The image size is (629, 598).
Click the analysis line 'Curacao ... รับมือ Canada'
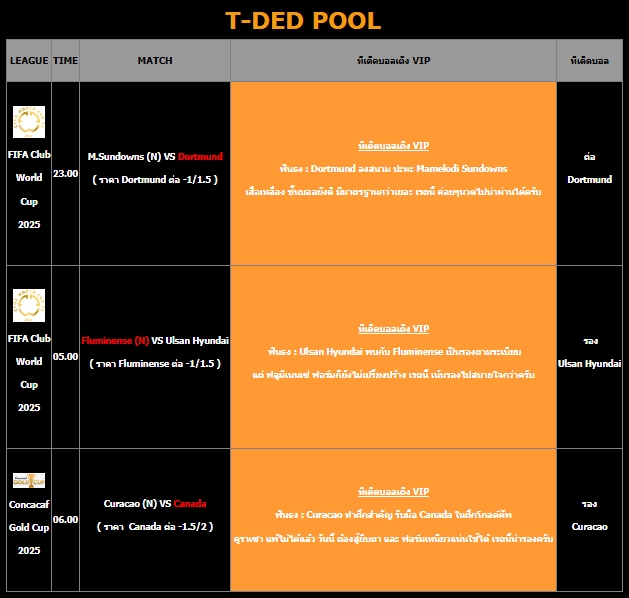[x=394, y=515]
